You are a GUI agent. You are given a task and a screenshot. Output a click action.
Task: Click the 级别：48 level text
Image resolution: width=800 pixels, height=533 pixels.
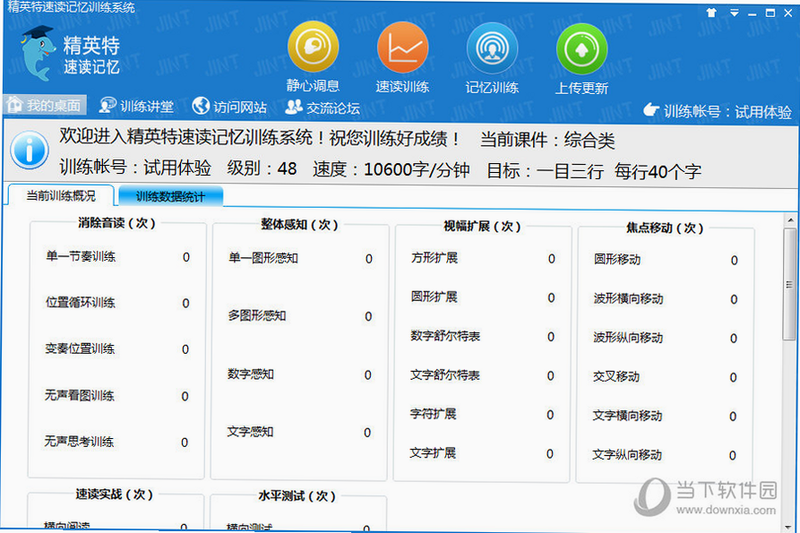tap(262, 168)
